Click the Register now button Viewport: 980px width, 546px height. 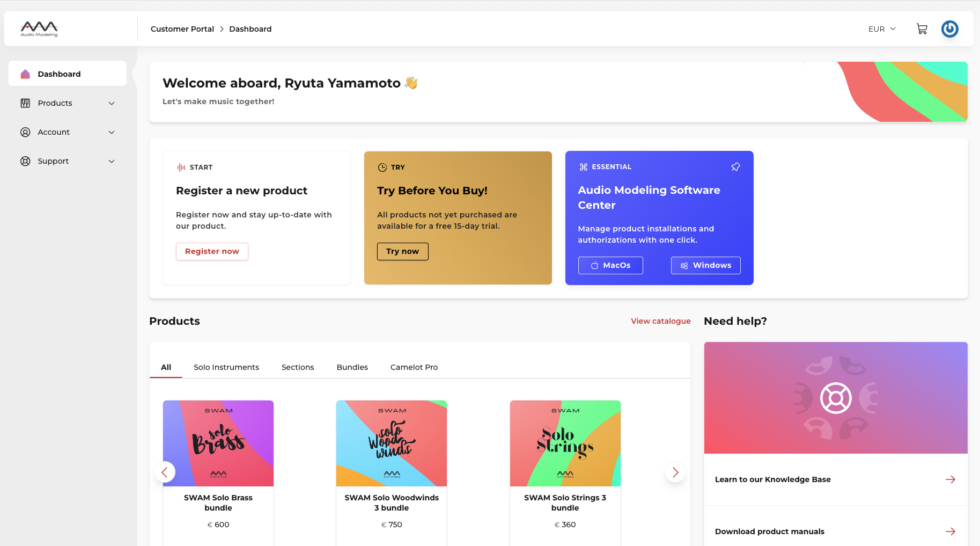(212, 251)
